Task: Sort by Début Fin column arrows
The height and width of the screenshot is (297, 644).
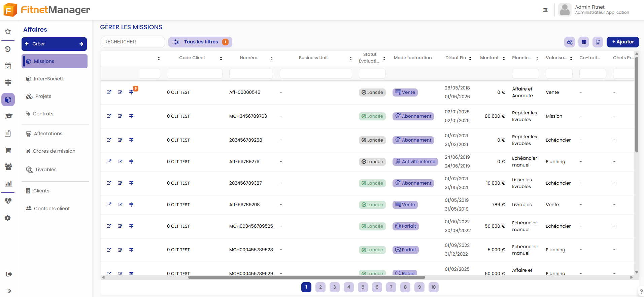Action: click(470, 59)
